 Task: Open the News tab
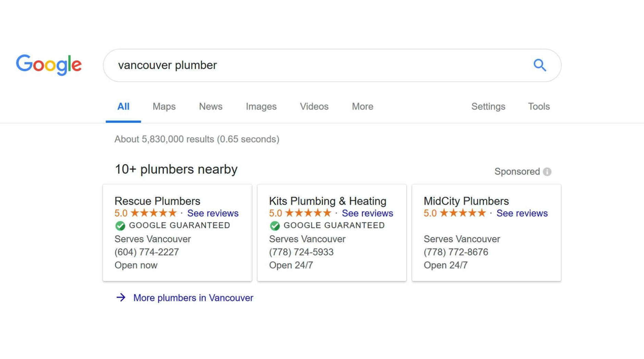click(x=211, y=107)
